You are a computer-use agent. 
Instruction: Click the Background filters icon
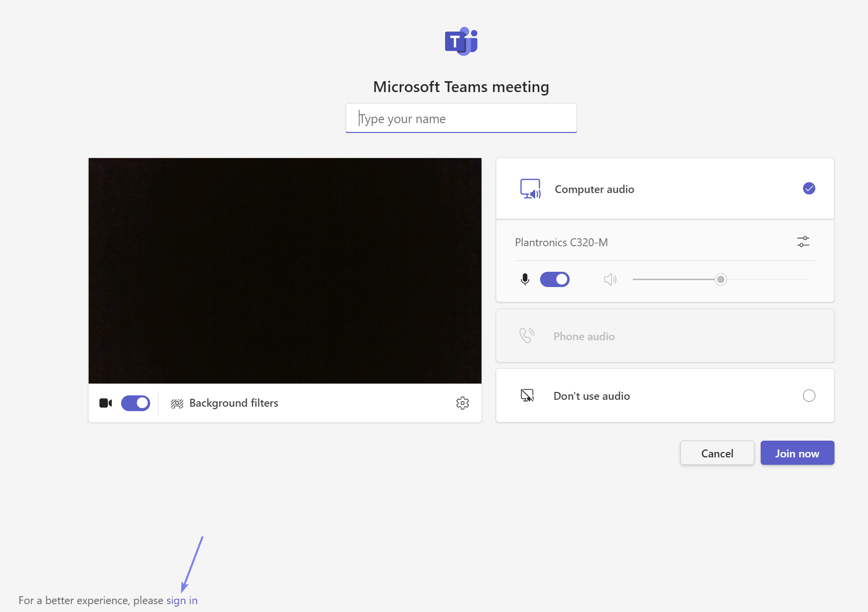tap(177, 404)
